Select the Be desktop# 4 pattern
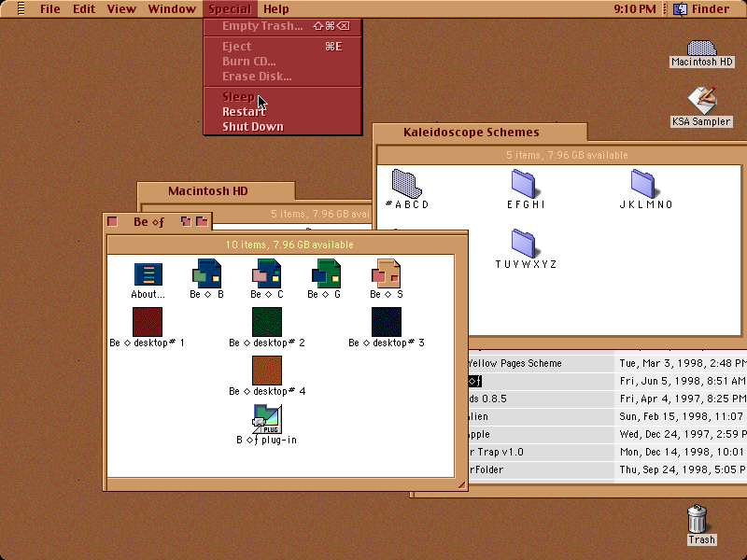The width and height of the screenshot is (747, 560). click(267, 371)
